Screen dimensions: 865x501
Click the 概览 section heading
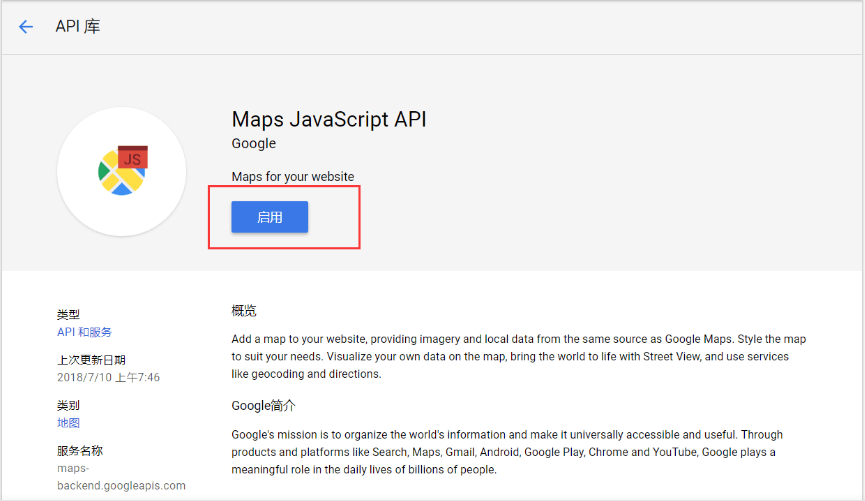pos(244,311)
